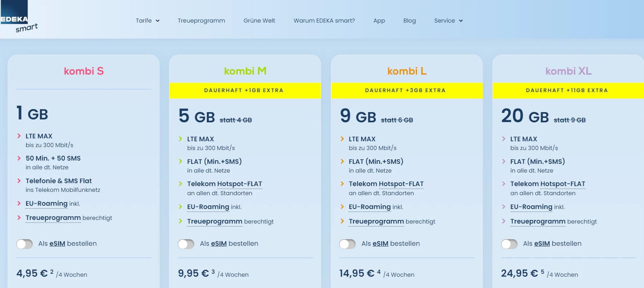Open the Tarife chevron arrow

pos(157,21)
